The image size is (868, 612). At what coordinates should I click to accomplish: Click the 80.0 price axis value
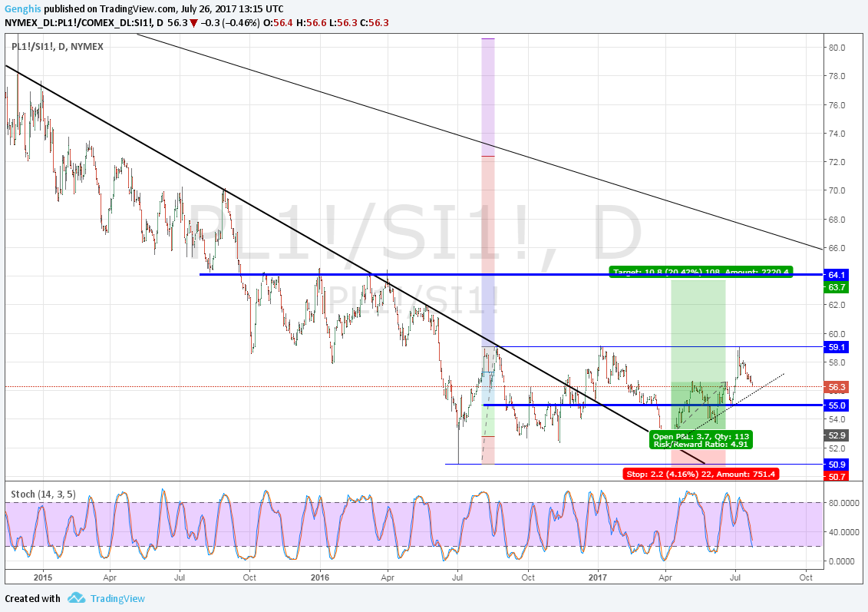coord(837,48)
